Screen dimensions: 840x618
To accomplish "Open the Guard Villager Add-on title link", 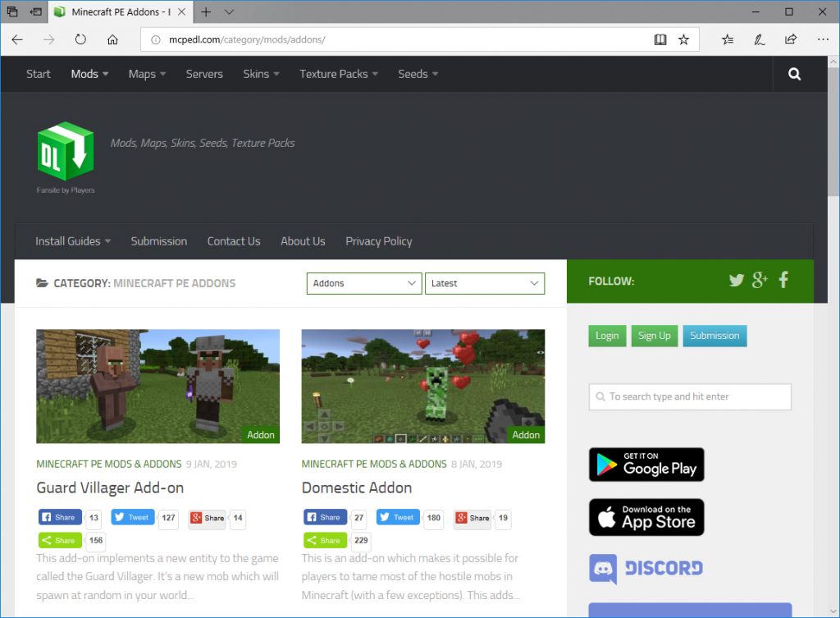I will pos(110,488).
